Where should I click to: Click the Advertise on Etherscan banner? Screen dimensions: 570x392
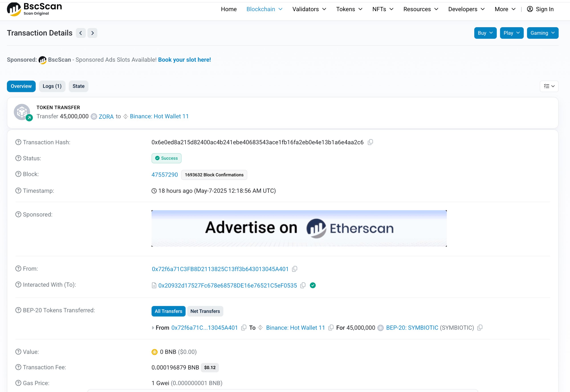tap(299, 229)
